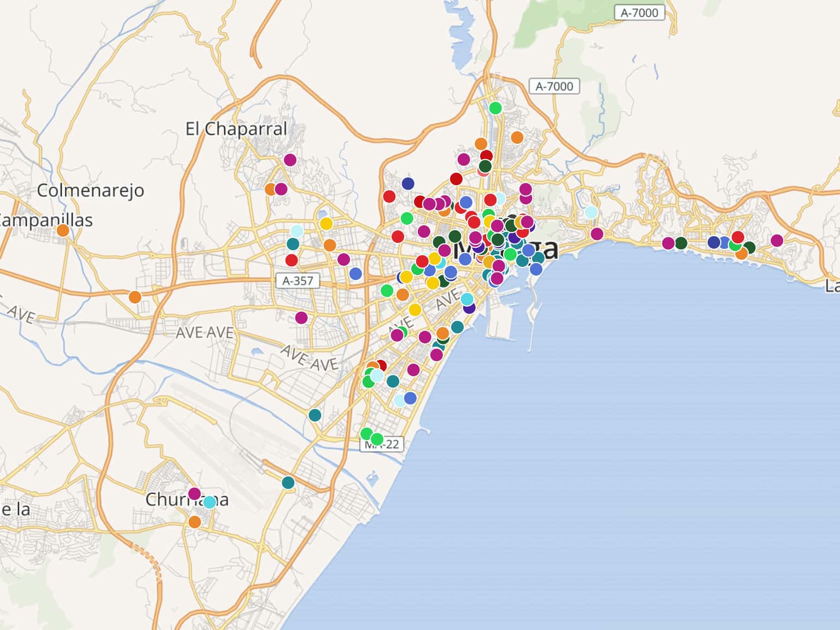Select the orange marker on the A-357 highway west of the city
The height and width of the screenshot is (630, 840).
click(x=135, y=297)
